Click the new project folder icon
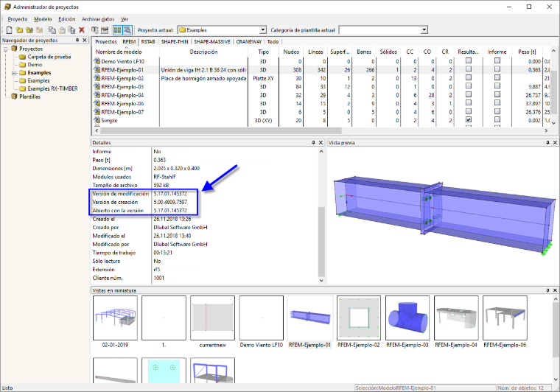The height and width of the screenshot is (392, 560). (x=19, y=30)
